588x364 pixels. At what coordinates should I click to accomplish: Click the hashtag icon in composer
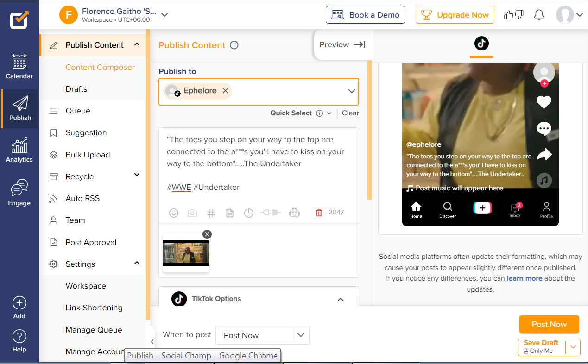click(x=211, y=213)
